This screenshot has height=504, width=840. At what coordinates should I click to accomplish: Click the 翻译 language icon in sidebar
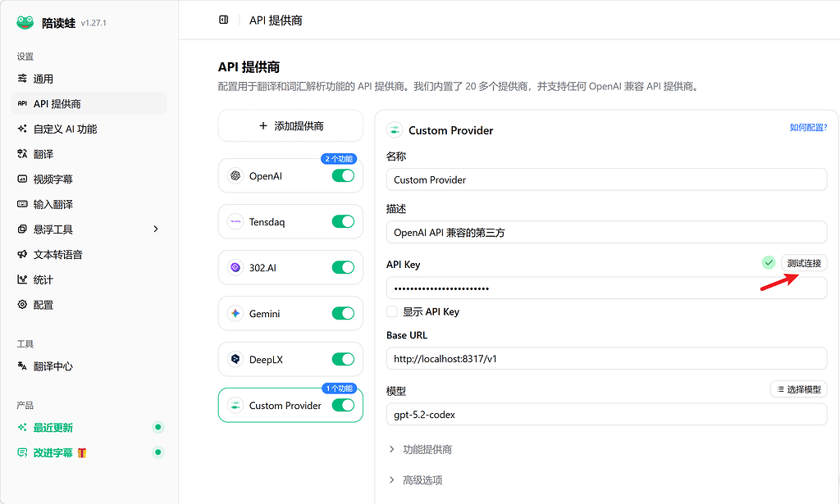[x=22, y=153]
